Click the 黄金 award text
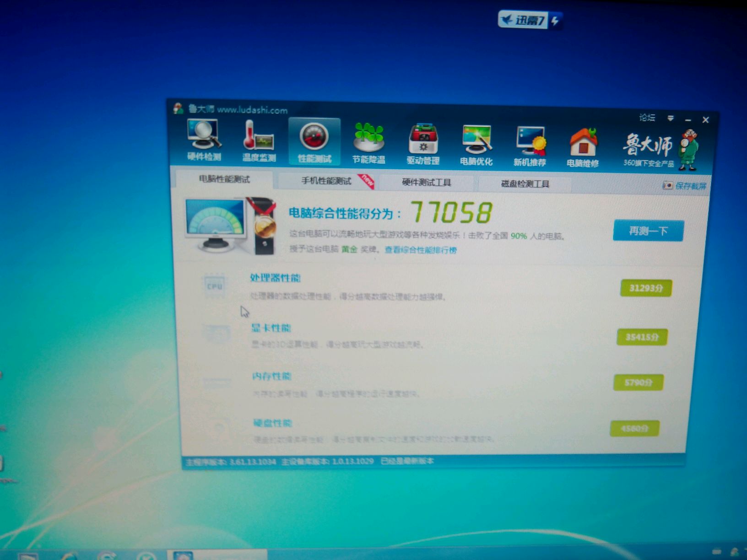 point(349,249)
